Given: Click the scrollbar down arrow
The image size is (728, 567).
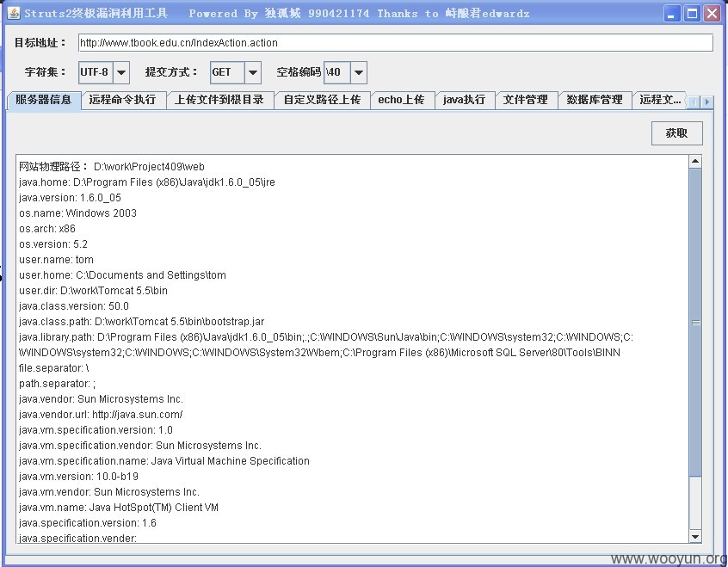Looking at the screenshot, I should (695, 536).
